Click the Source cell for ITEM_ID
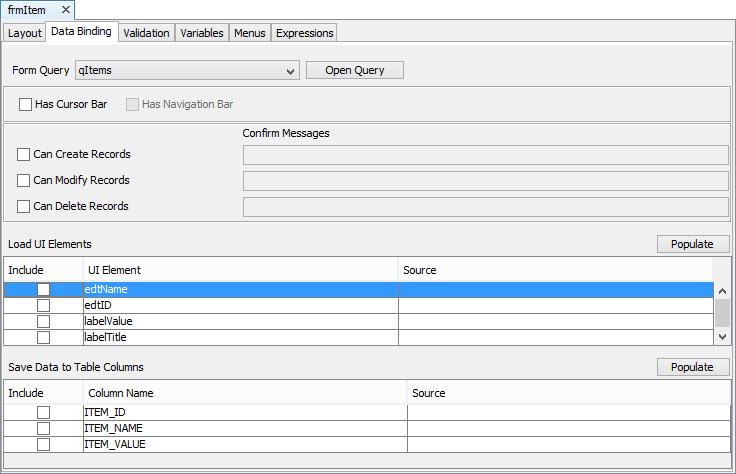 coord(568,413)
